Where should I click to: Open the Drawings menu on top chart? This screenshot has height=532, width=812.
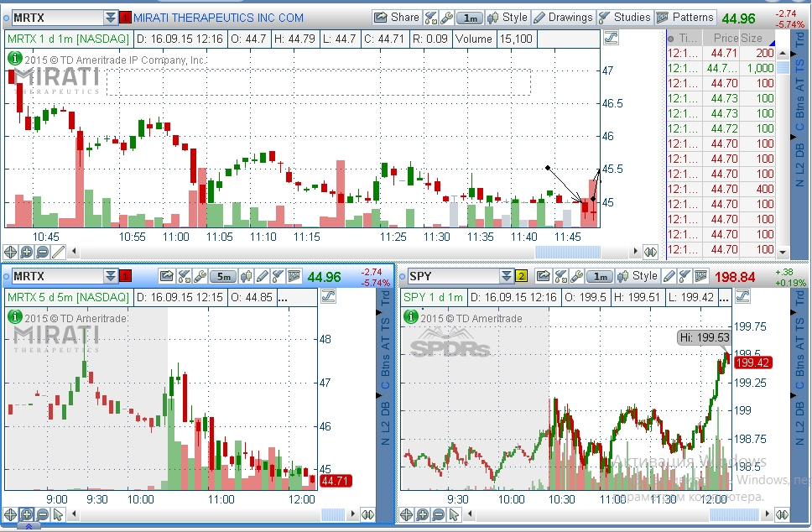(x=563, y=18)
